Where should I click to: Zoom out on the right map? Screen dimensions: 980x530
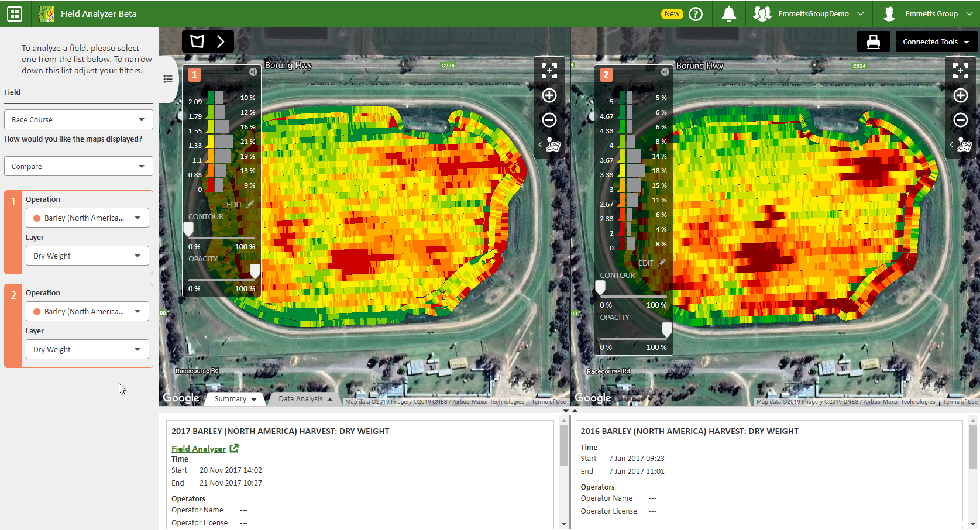(961, 120)
